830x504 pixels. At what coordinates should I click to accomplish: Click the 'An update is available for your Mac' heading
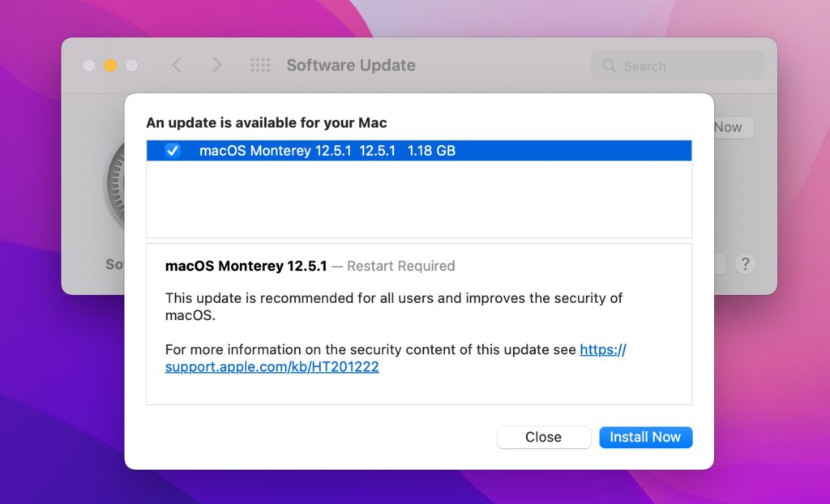click(x=266, y=123)
